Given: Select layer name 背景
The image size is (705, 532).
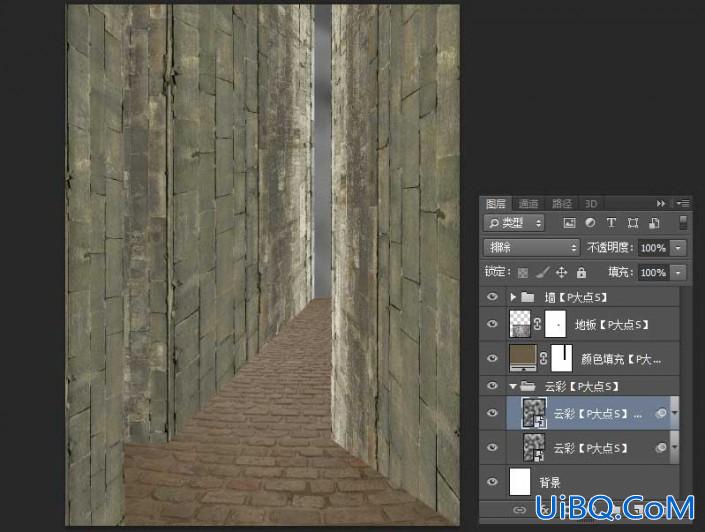Looking at the screenshot, I should click(550, 483).
